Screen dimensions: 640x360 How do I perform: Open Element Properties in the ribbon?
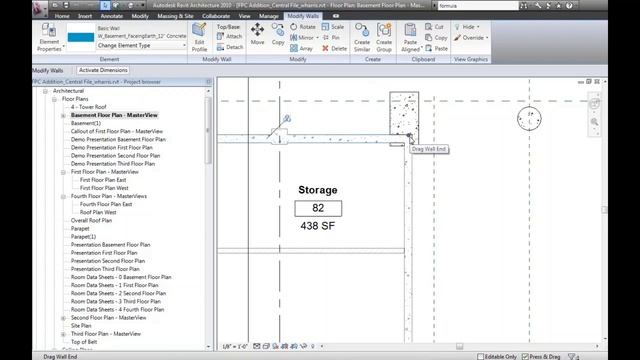(x=49, y=37)
